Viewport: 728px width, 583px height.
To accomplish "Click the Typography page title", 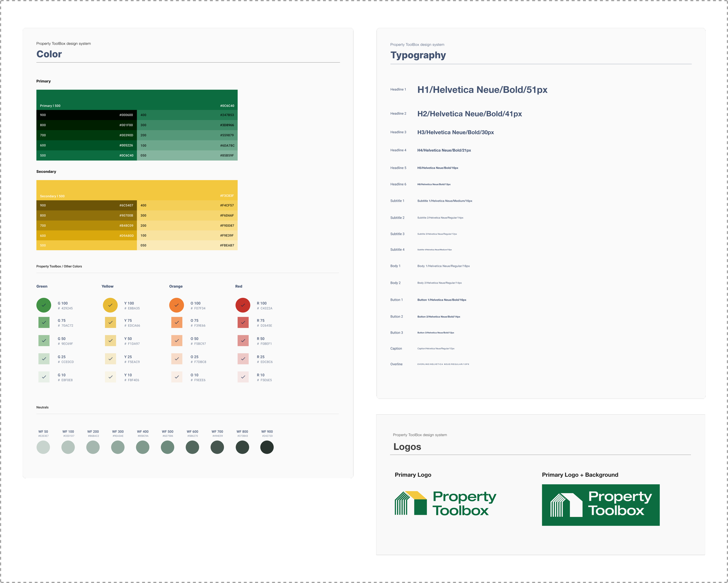I will (x=418, y=55).
